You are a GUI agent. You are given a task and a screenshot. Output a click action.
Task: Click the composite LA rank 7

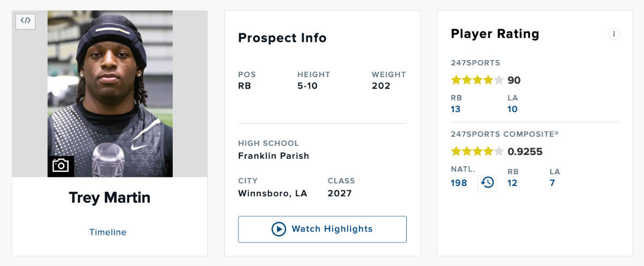[552, 183]
